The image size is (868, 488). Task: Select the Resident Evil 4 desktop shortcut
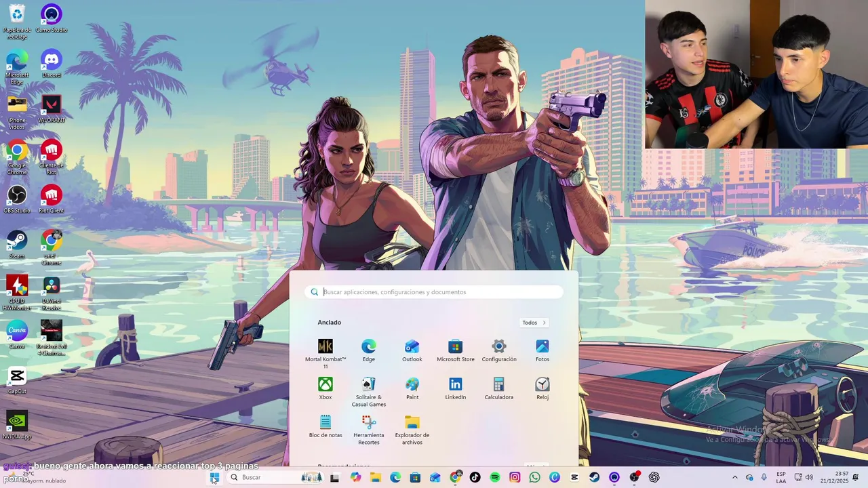(x=52, y=338)
